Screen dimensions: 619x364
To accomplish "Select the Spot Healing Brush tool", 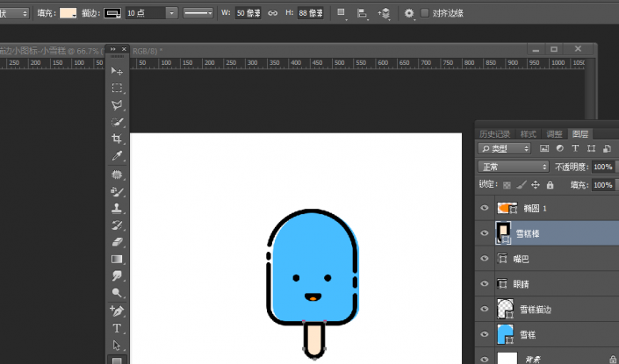I will pos(117,175).
